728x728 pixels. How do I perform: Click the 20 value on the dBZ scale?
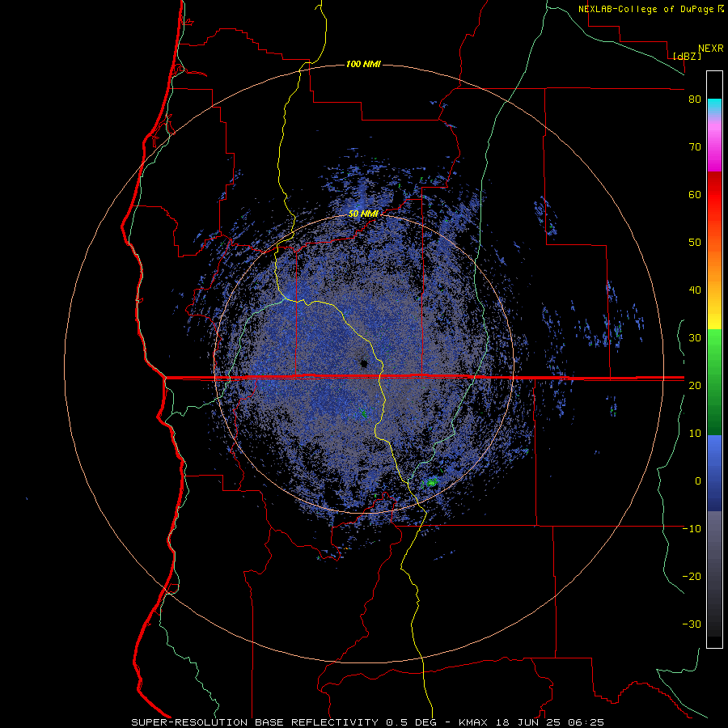(x=695, y=386)
